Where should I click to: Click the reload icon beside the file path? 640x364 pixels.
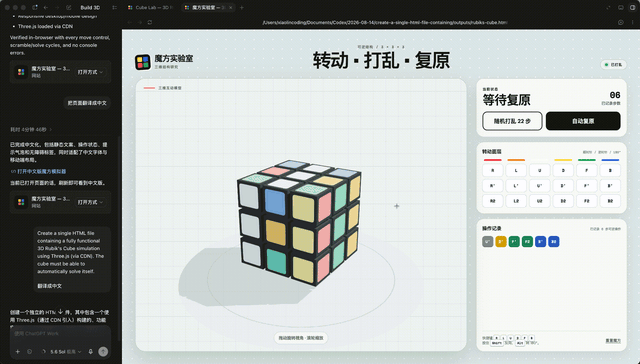pyautogui.click(x=150, y=22)
